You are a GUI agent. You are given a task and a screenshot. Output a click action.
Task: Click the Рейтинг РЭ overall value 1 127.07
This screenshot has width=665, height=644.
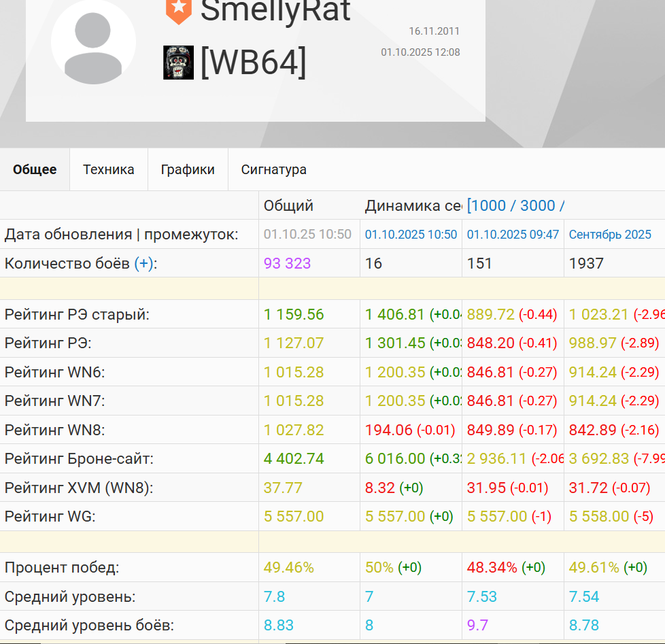coord(294,343)
